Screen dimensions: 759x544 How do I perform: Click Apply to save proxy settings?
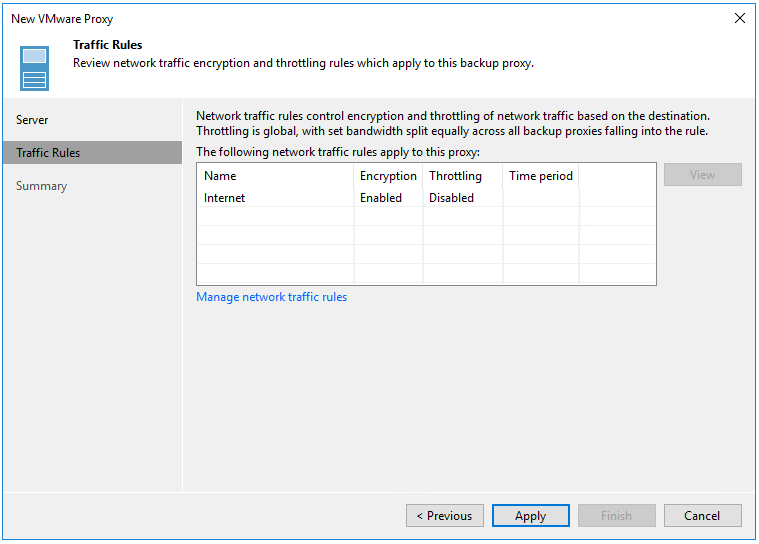click(x=531, y=516)
